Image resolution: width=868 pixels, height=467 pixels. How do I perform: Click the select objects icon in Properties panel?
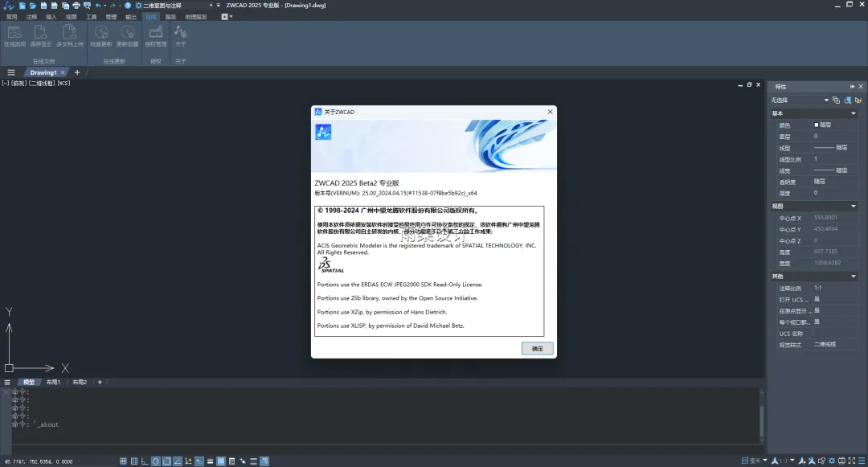pos(848,100)
